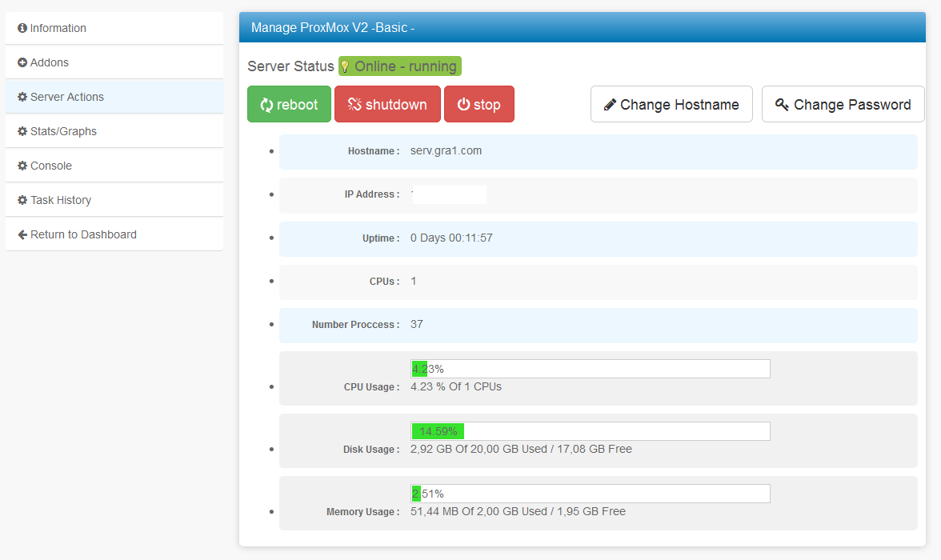Screen dimensions: 941x560
Task: Click the Hostname : label
Action: click(x=374, y=151)
